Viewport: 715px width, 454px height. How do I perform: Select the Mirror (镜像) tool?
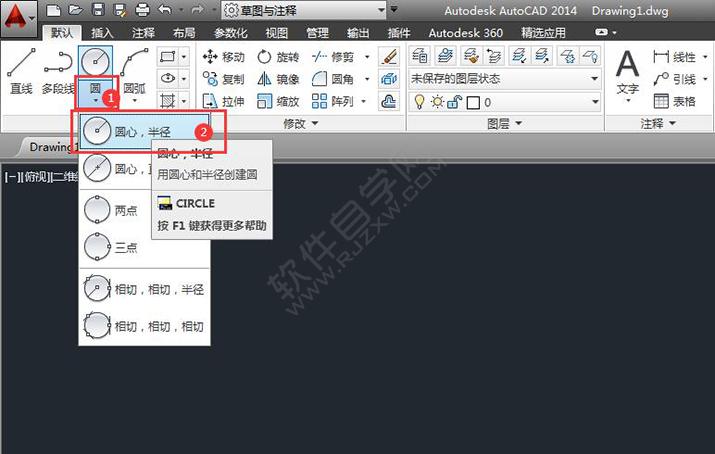(278, 79)
